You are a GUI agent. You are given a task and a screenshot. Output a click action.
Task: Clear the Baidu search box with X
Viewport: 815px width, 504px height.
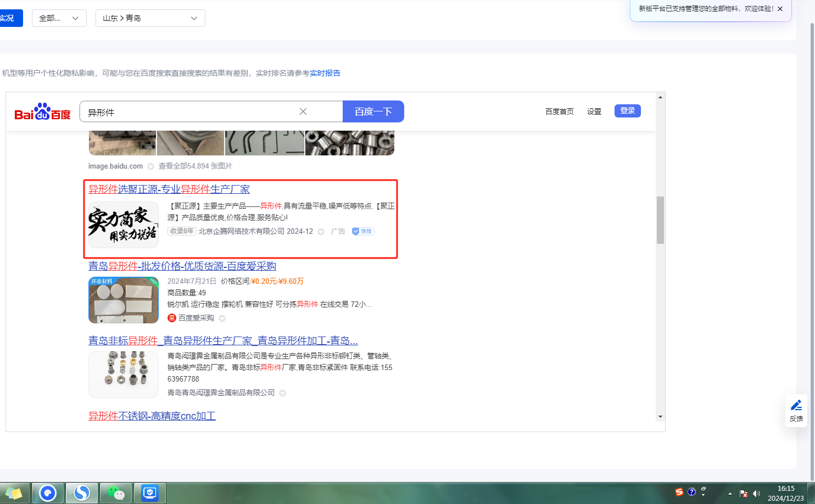click(x=303, y=111)
